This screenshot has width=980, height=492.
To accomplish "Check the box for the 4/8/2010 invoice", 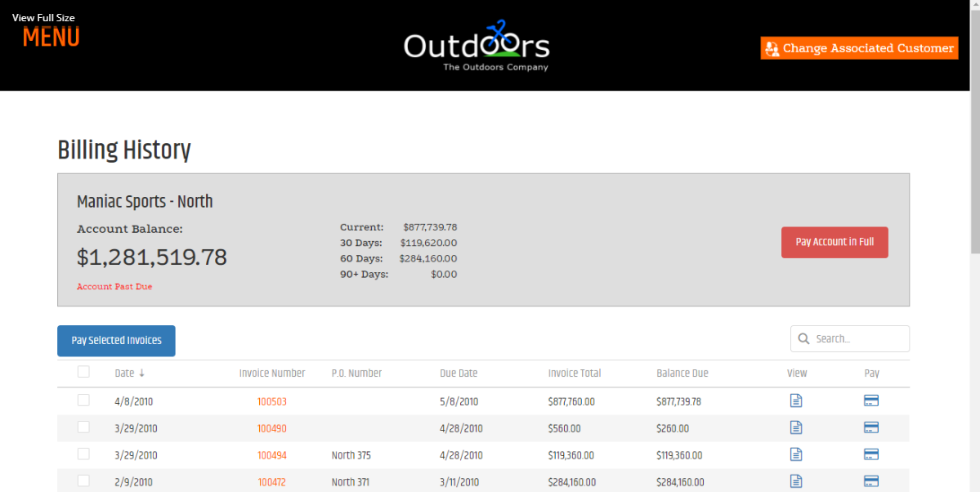I will click(83, 400).
